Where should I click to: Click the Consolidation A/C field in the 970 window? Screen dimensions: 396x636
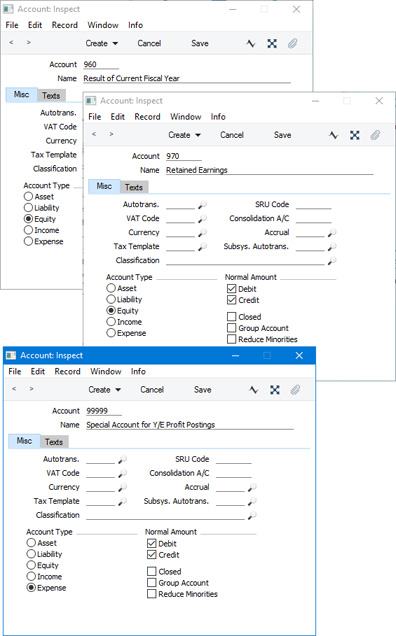tap(314, 219)
